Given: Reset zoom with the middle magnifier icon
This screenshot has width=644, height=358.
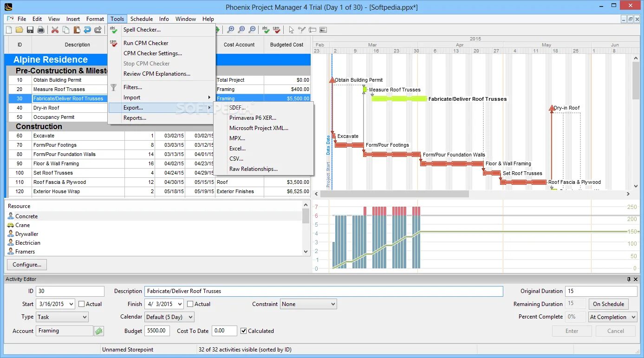Looking at the screenshot, I should point(241,30).
